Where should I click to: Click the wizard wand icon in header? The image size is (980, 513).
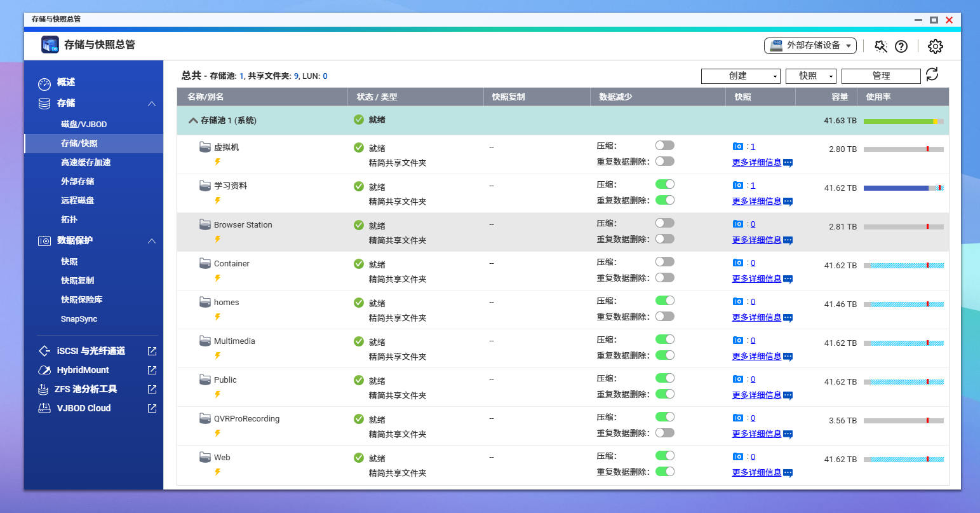pos(881,46)
